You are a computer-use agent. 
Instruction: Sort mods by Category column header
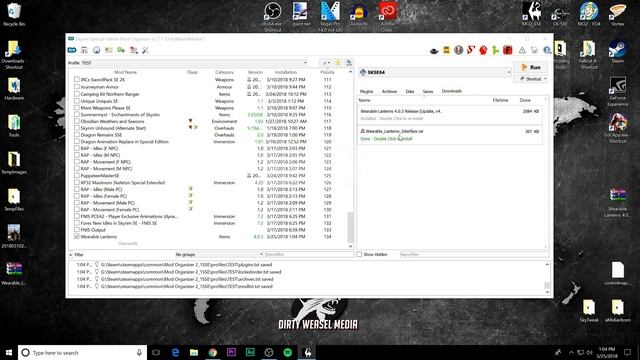(224, 72)
